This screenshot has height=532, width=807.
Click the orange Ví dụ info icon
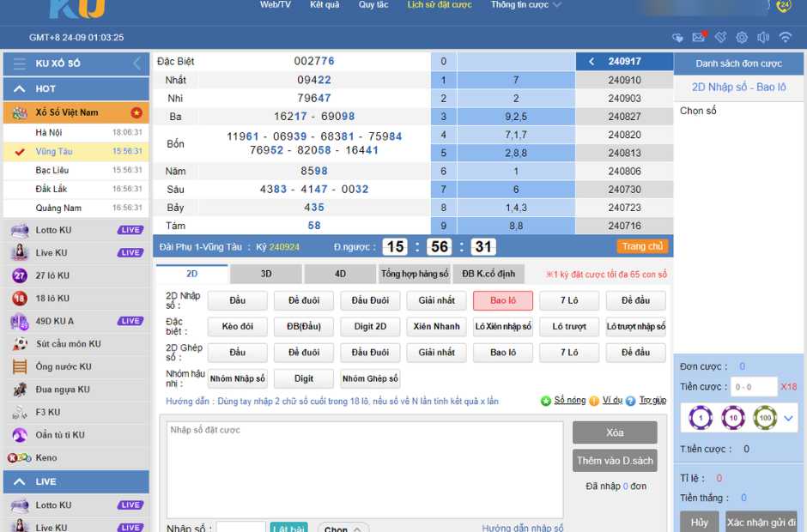(x=594, y=401)
